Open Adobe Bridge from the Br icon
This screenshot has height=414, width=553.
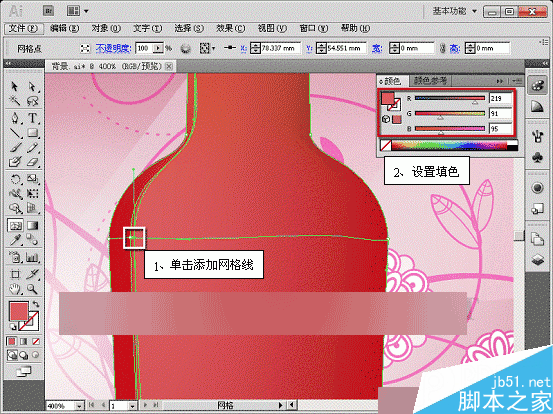(49, 11)
